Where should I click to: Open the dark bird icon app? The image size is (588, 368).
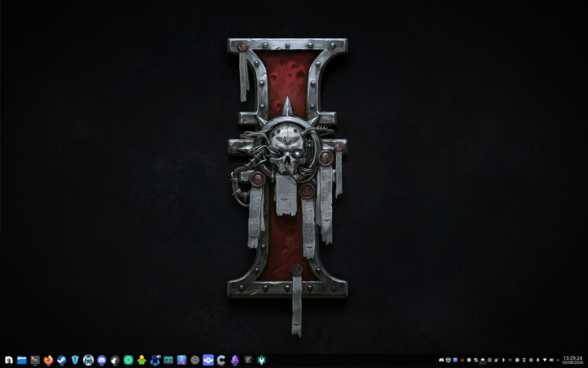[115, 360]
